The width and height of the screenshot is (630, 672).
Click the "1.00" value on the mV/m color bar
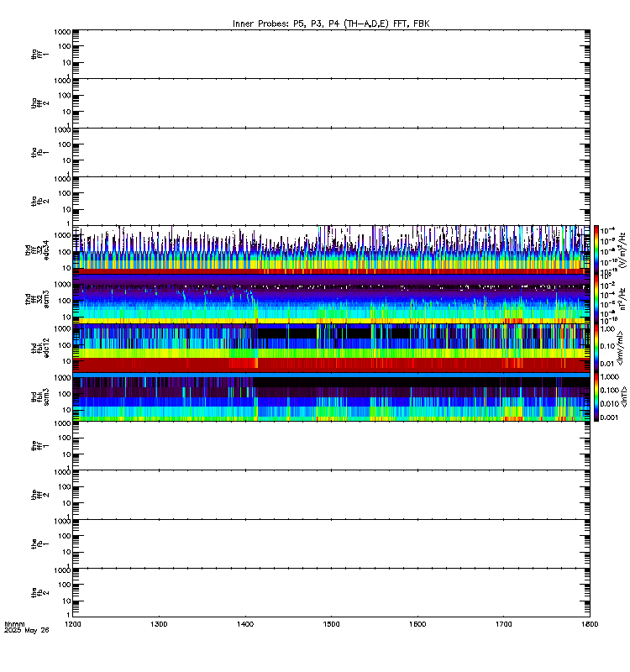click(607, 329)
